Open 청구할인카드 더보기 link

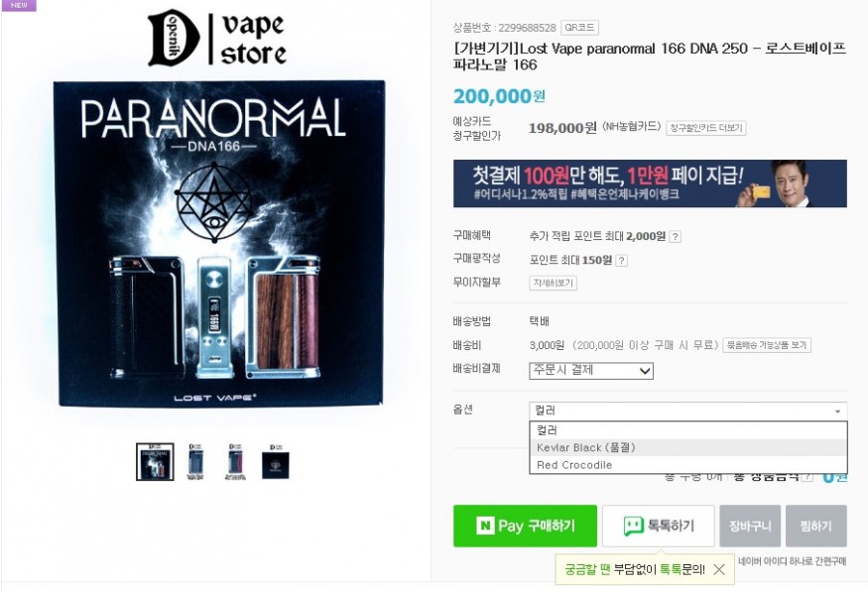(x=705, y=128)
